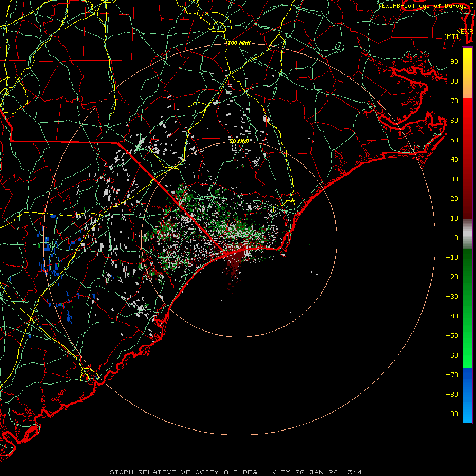The height and width of the screenshot is (476, 476).
Task: Click the -50 scale label
Action: click(x=452, y=336)
